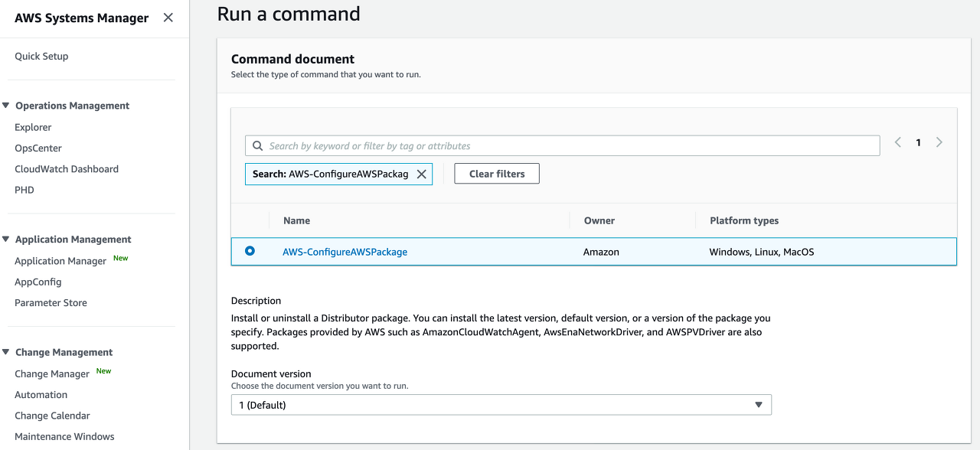
Task: Click the Platform types column header
Action: (744, 220)
